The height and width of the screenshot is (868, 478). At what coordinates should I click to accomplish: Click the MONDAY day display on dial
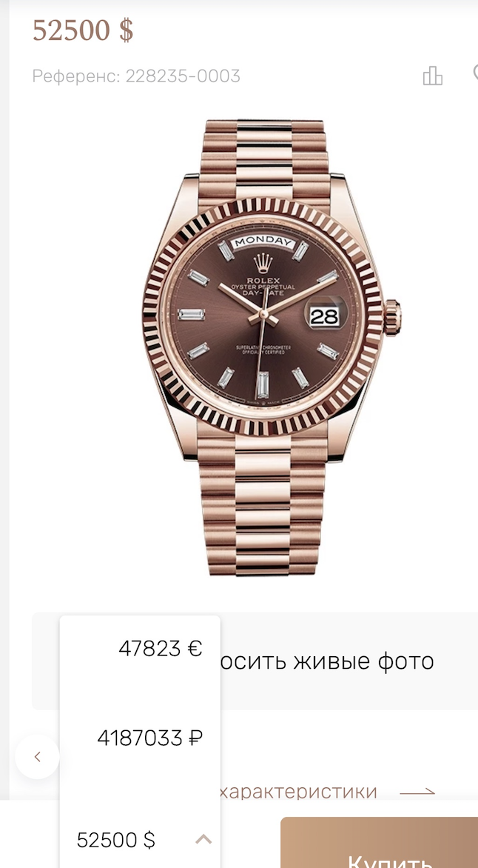(262, 242)
